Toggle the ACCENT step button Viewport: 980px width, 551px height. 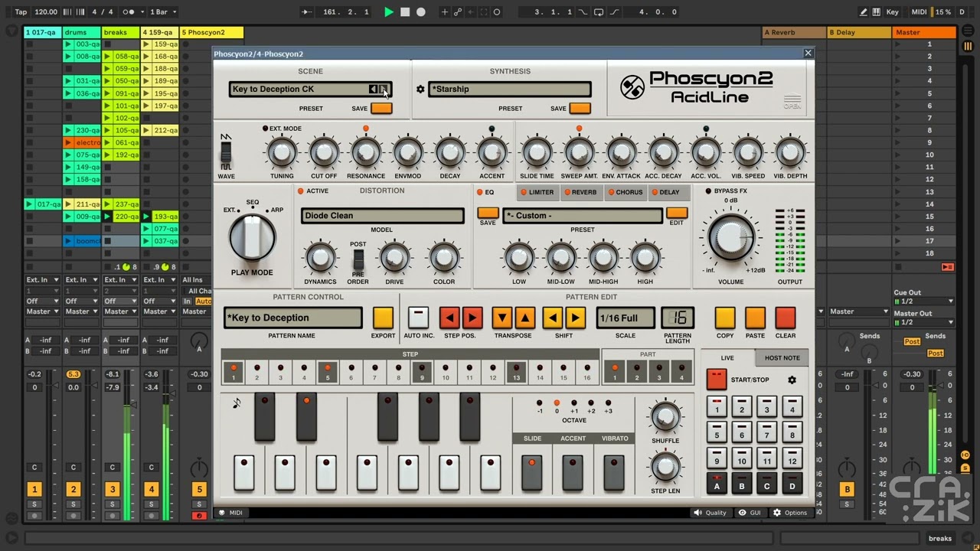click(573, 472)
